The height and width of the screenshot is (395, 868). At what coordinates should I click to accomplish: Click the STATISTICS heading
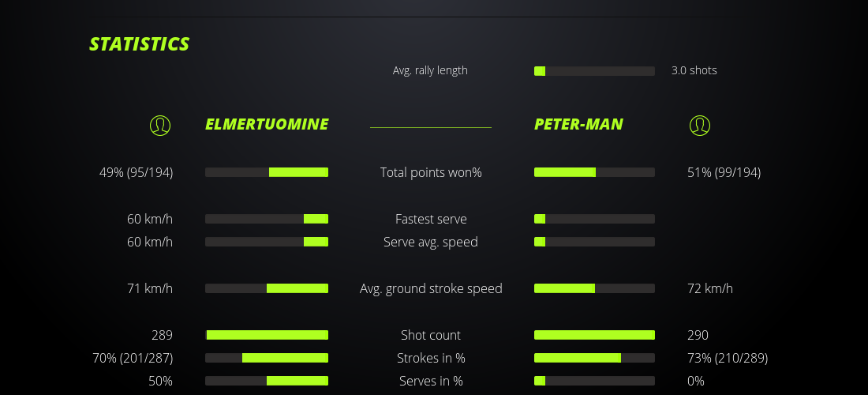(x=140, y=44)
